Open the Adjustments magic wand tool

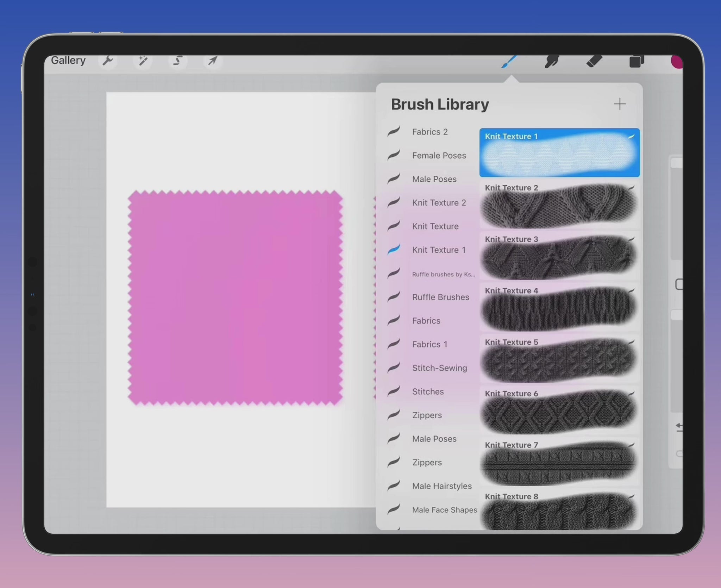(x=143, y=60)
